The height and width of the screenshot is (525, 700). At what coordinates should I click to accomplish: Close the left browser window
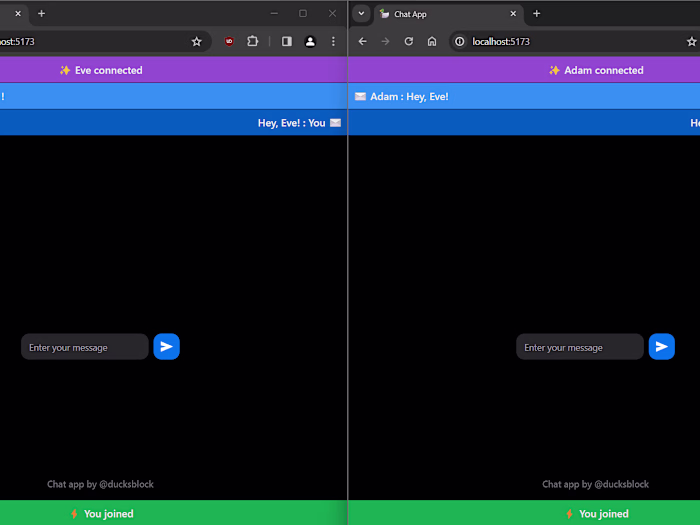pyautogui.click(x=332, y=13)
